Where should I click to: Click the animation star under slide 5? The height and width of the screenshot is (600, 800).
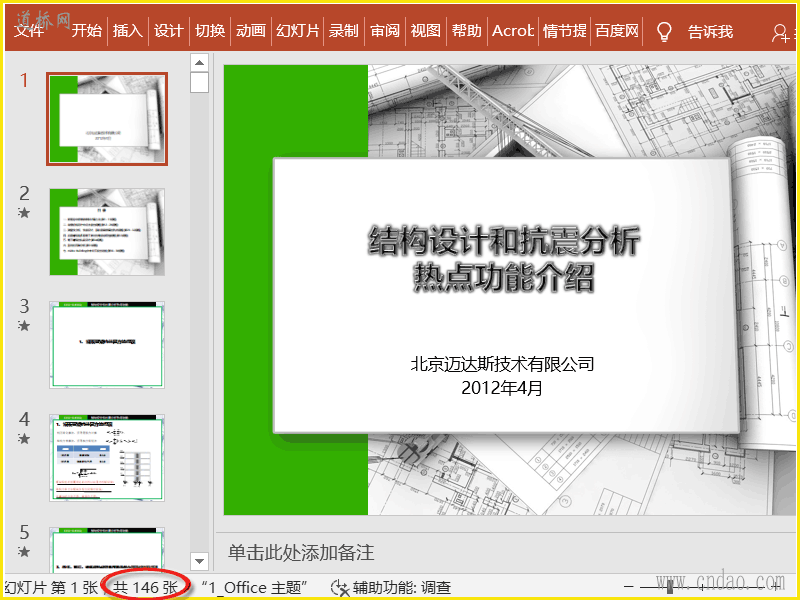pyautogui.click(x=24, y=551)
